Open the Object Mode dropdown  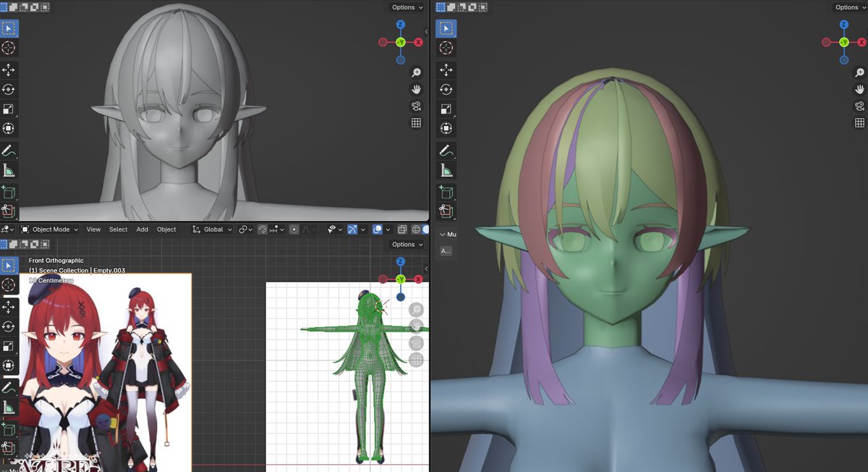48,229
